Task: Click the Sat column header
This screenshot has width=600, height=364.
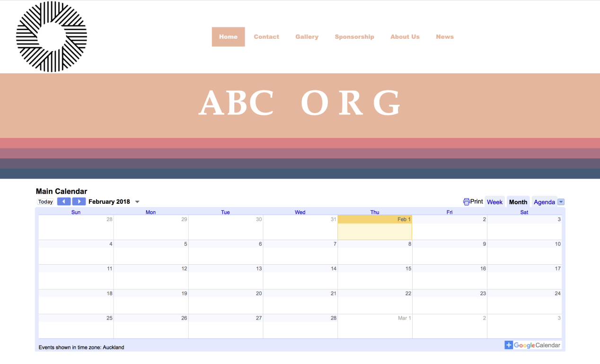Action: coord(524,212)
